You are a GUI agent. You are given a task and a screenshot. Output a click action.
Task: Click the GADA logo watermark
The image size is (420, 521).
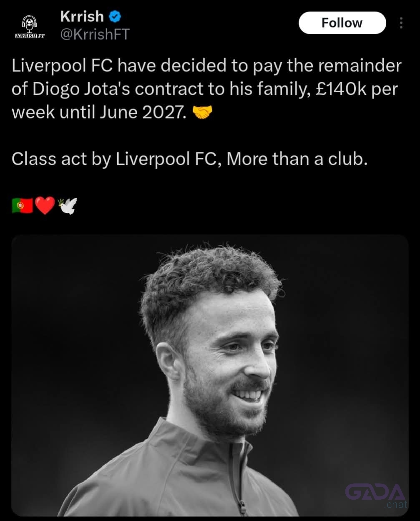(x=375, y=493)
